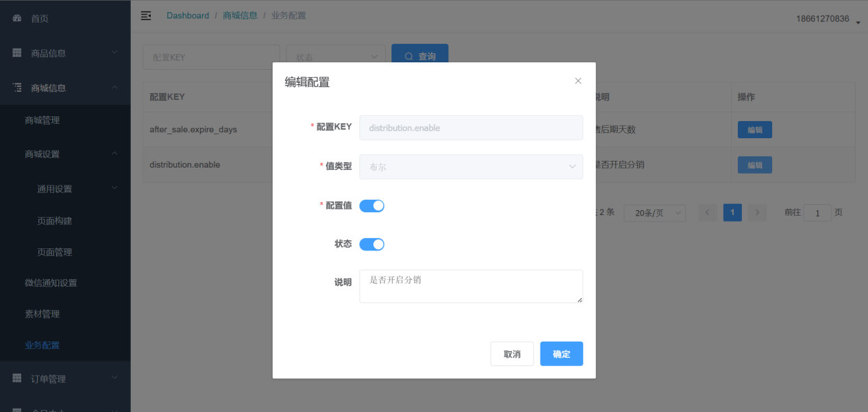Screen dimensions: 868x412
Task: Click the Dashboard breadcrumb link
Action: tap(188, 16)
